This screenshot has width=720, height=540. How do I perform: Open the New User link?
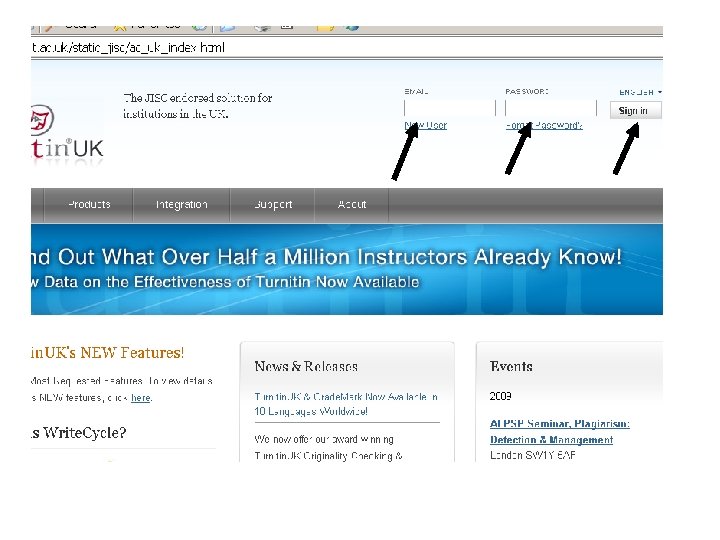coord(426,125)
